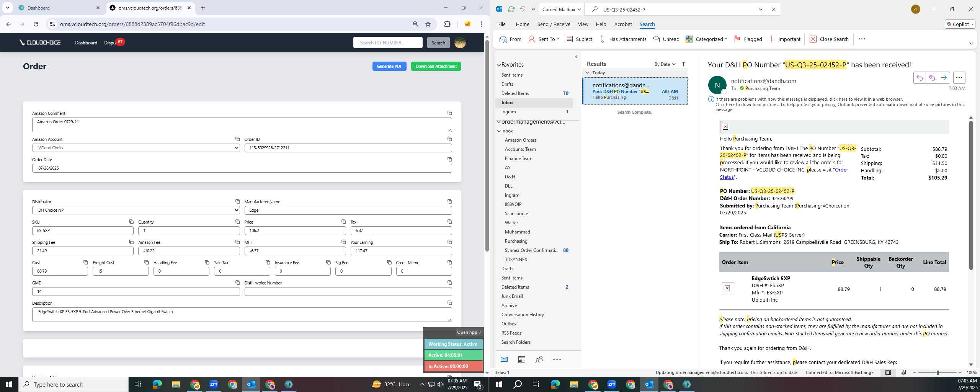Expand the Sent To filter dropdown
The height and width of the screenshot is (392, 980).
(x=544, y=39)
